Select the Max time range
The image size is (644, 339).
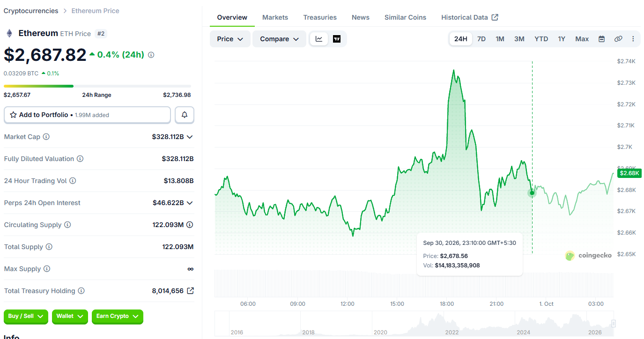(582, 39)
